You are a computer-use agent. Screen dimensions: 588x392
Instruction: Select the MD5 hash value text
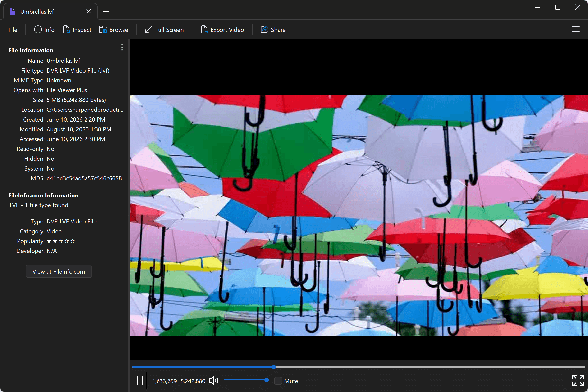pos(86,178)
